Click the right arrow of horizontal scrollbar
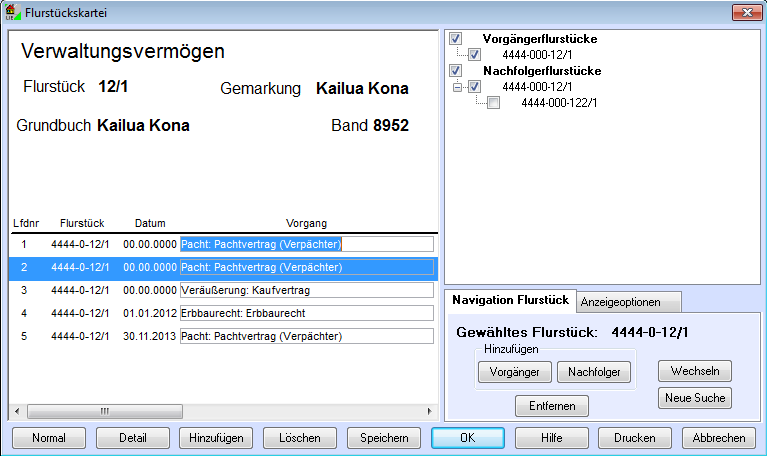 pyautogui.click(x=430, y=411)
